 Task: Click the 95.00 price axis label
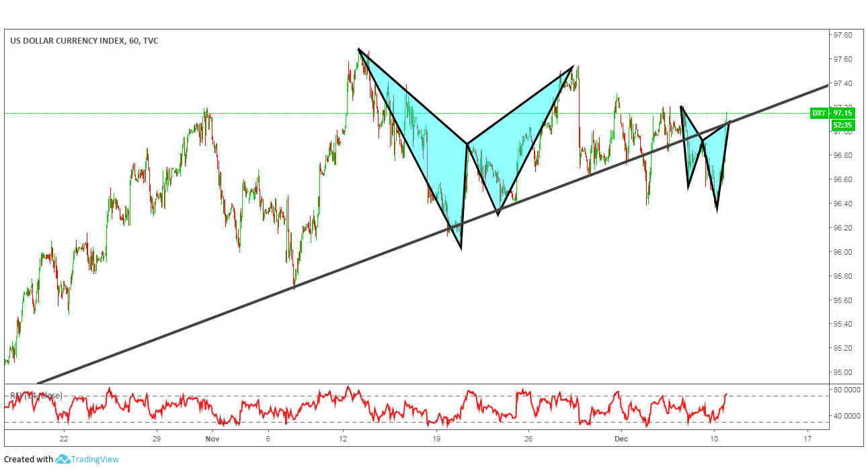tap(843, 372)
